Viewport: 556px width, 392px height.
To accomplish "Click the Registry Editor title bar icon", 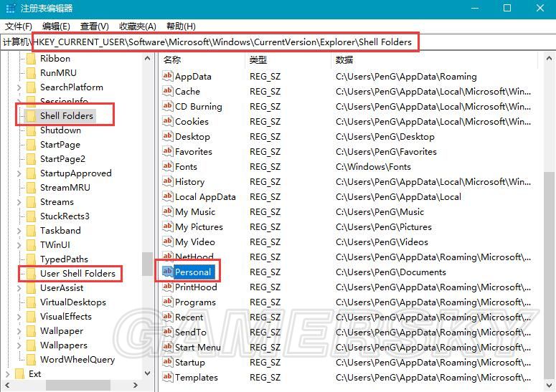I will 11,8.
